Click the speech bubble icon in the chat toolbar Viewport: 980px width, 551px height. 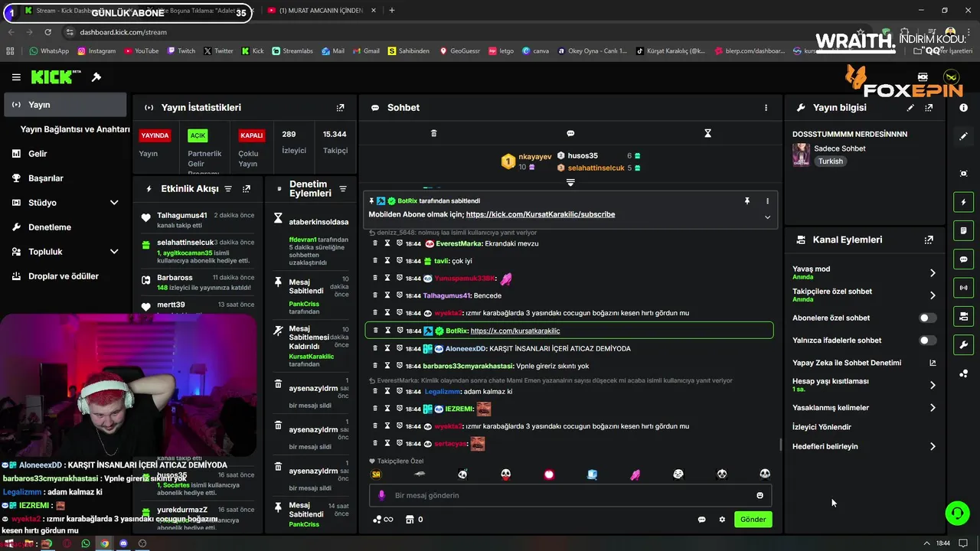tap(570, 133)
